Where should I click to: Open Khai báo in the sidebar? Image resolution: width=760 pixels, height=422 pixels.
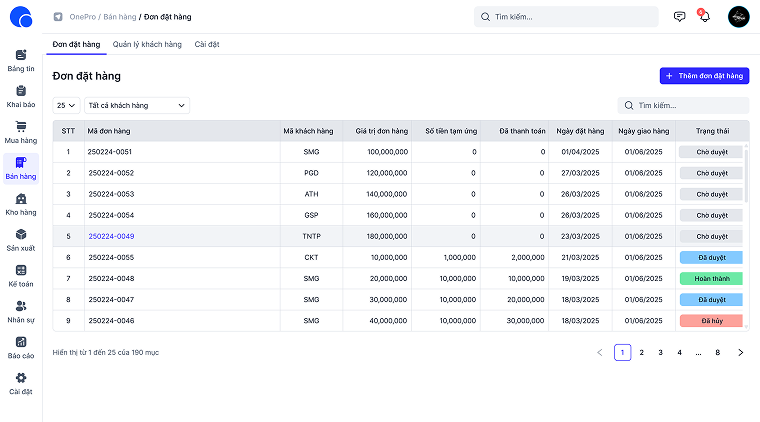click(21, 91)
